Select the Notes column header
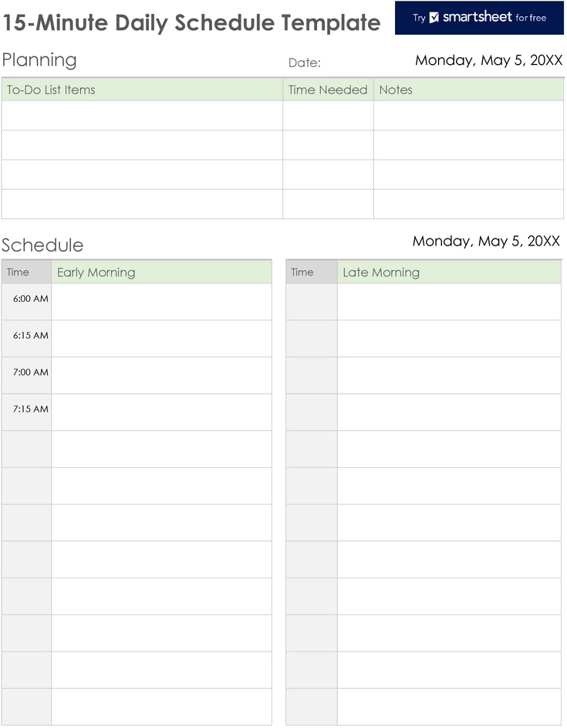Image resolution: width=567 pixels, height=728 pixels. [x=468, y=90]
